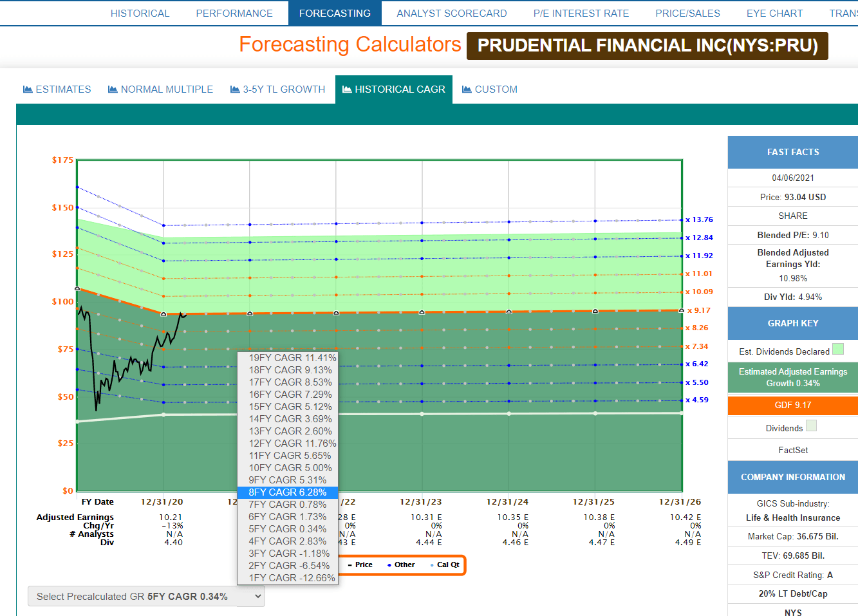Pick 15FY CAGR 5.12% from the list

click(x=288, y=407)
